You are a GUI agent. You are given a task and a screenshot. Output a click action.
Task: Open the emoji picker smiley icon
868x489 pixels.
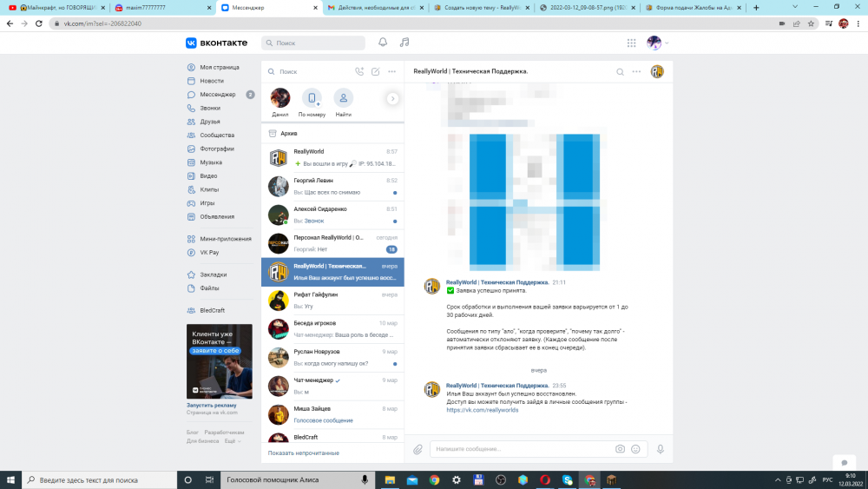pyautogui.click(x=635, y=449)
